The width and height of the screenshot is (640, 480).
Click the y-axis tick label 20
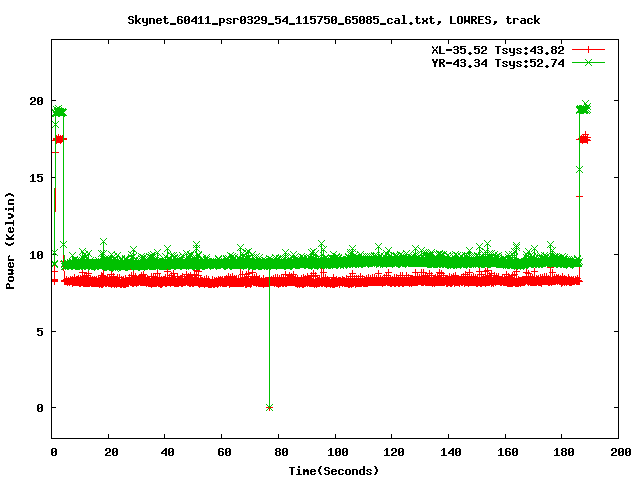36,101
